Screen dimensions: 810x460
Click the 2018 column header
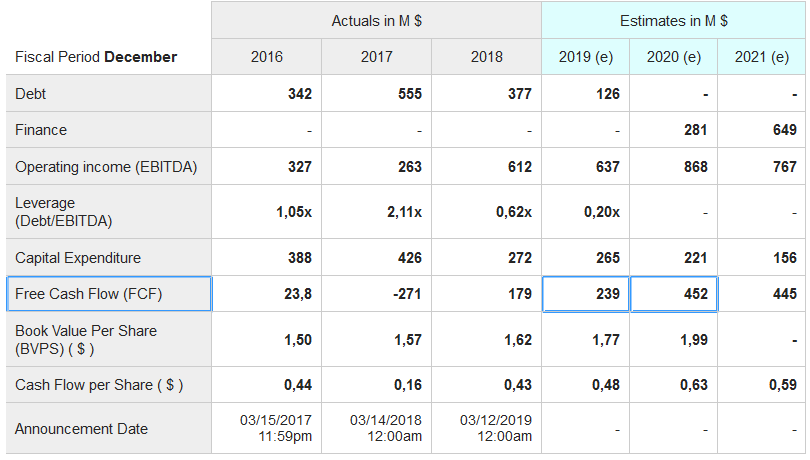coord(487,57)
